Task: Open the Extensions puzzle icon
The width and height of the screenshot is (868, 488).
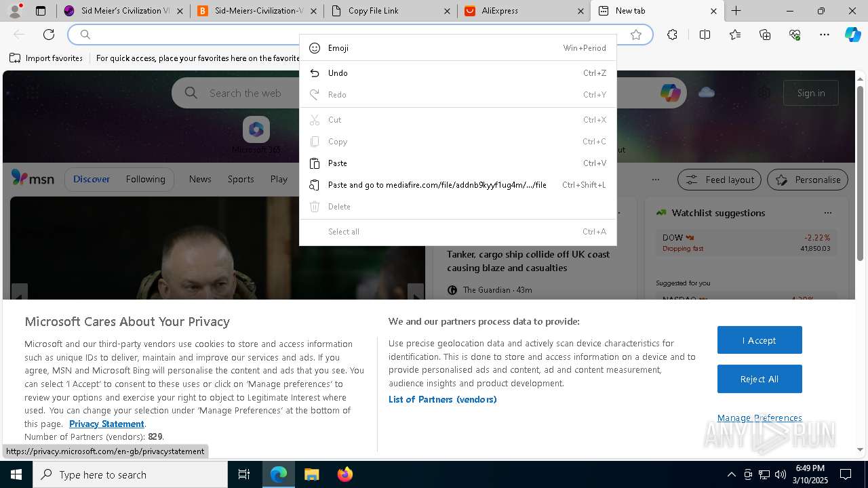Action: coord(672,35)
